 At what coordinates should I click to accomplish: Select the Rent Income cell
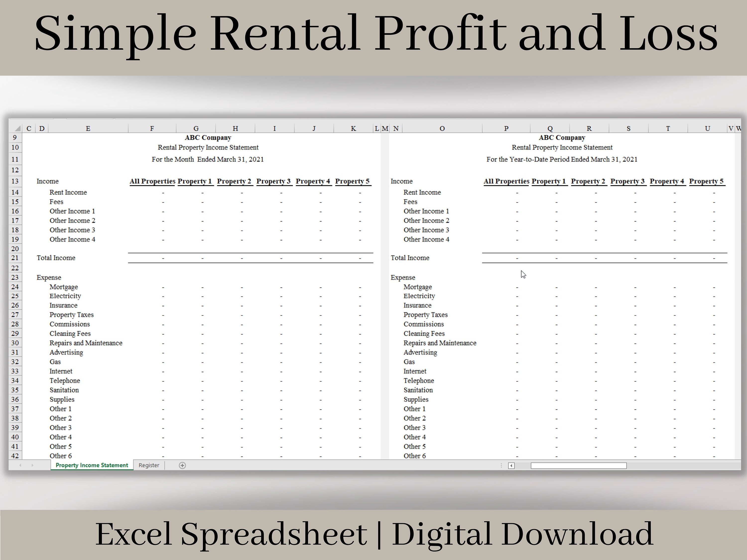68,192
